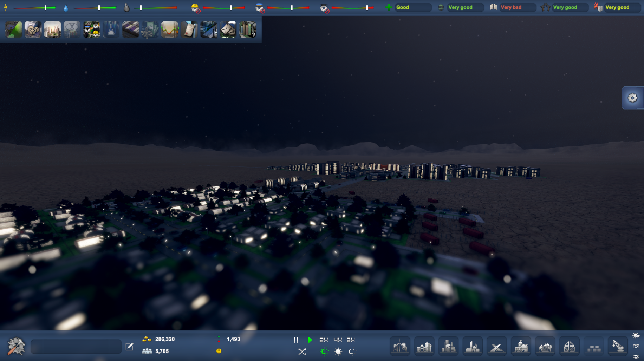
Task: Open the help books icon
Action: pyautogui.click(x=248, y=29)
